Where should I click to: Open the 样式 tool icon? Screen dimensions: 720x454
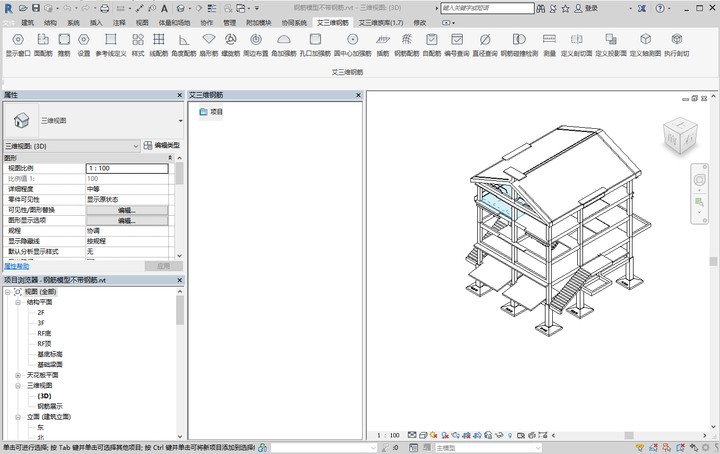coord(138,39)
